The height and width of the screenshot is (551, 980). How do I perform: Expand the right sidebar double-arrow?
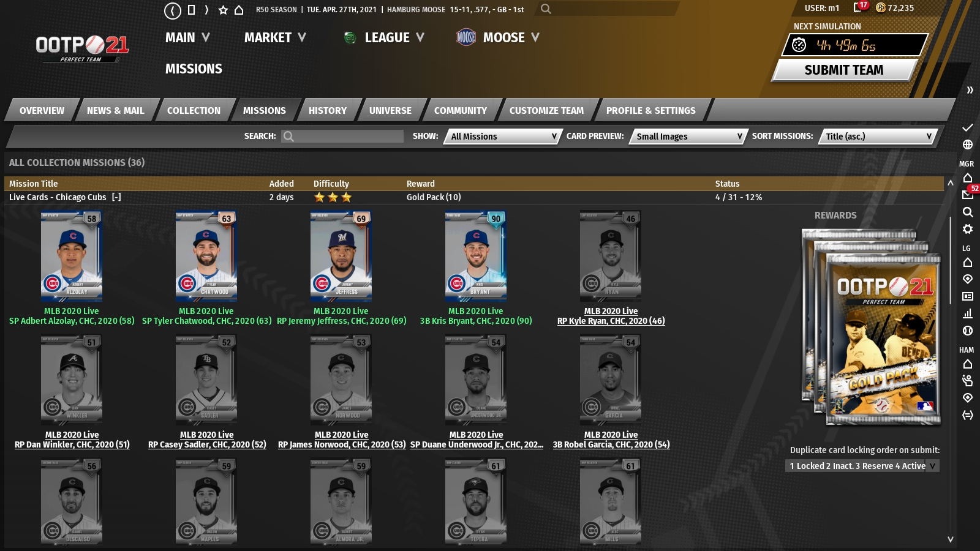(970, 90)
